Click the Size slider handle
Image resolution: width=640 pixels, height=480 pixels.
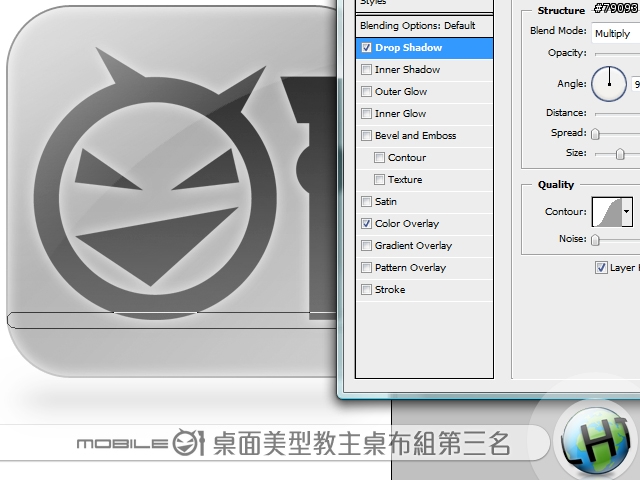620,154
